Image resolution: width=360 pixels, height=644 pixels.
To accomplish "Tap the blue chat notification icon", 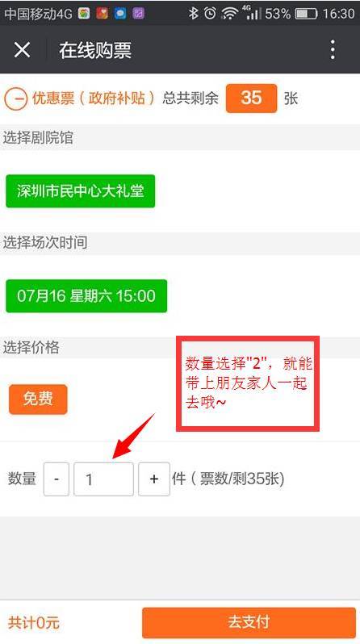I will click(120, 14).
